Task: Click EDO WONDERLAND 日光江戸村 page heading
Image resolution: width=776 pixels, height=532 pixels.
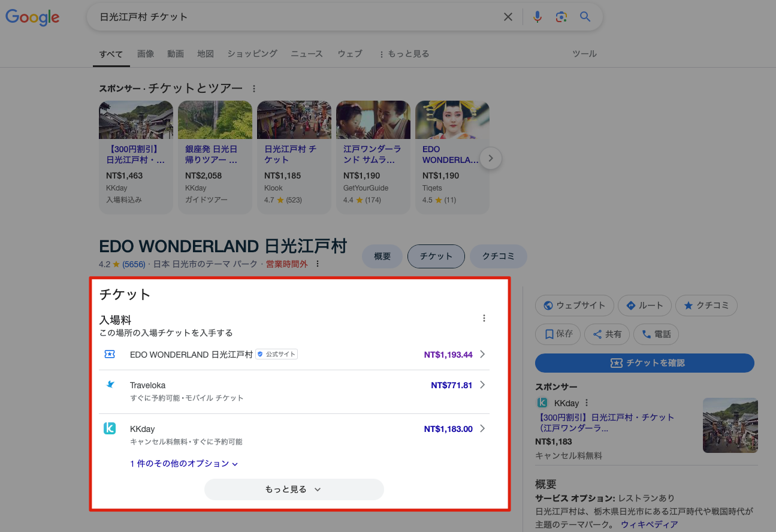Action: [223, 246]
